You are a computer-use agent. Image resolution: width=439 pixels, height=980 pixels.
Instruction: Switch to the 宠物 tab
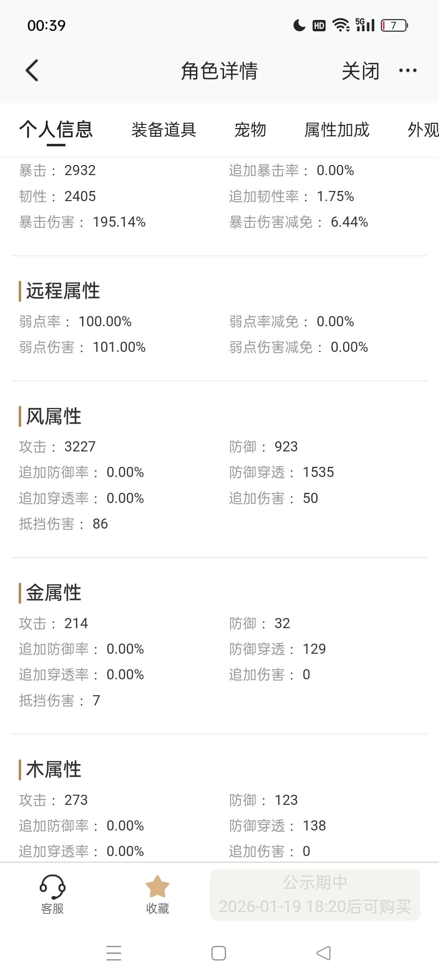(x=250, y=130)
